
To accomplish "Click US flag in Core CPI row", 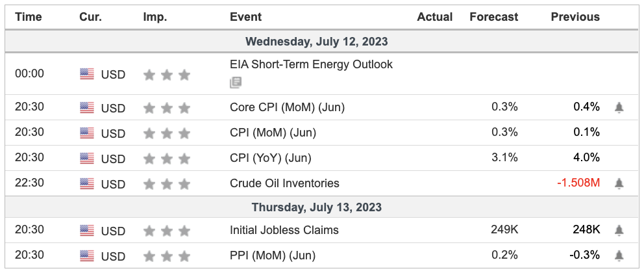I will 87,107.
